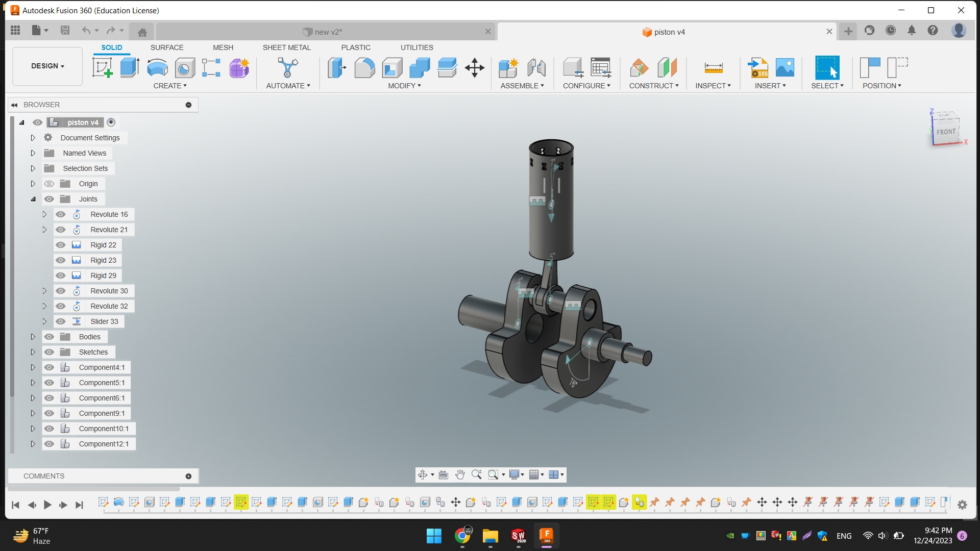The width and height of the screenshot is (980, 551).
Task: Open the MODIFY dropdown menu
Action: [x=404, y=86]
